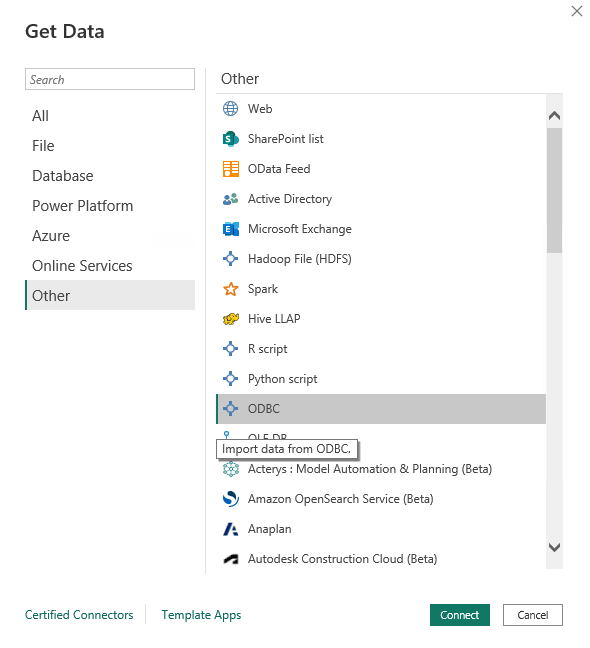Choose the Python script label
The height and width of the screenshot is (648, 590).
point(283,379)
